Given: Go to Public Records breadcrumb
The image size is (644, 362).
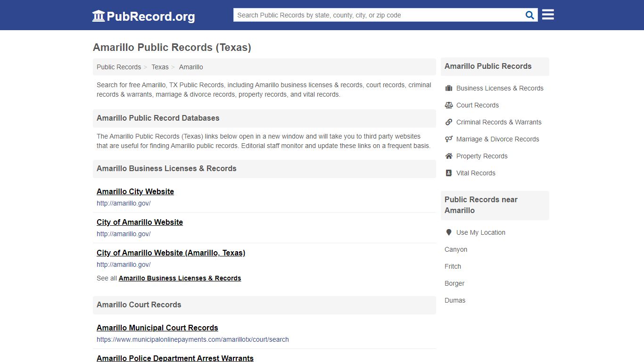Looking at the screenshot, I should (119, 67).
